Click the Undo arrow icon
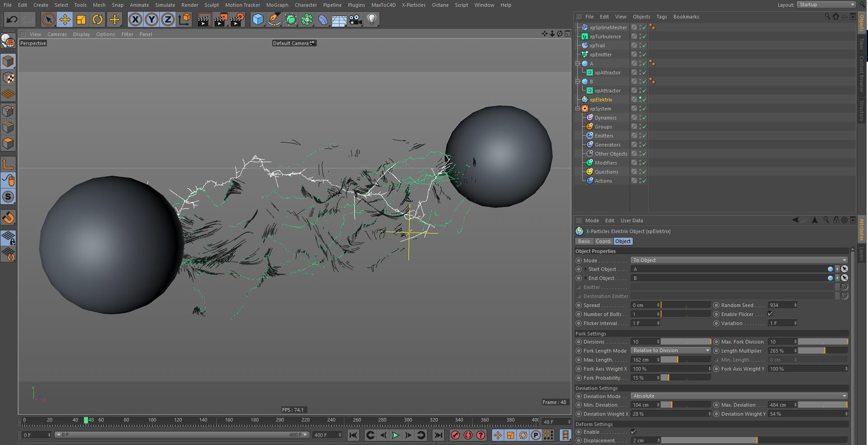Screen dimensions: 868x445 click(x=12, y=19)
